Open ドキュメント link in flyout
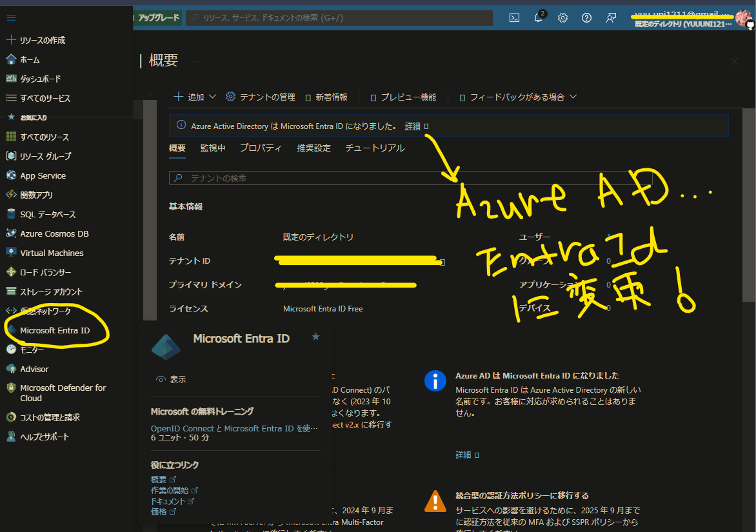Viewport: 756px width, 532px height. pyautogui.click(x=168, y=501)
